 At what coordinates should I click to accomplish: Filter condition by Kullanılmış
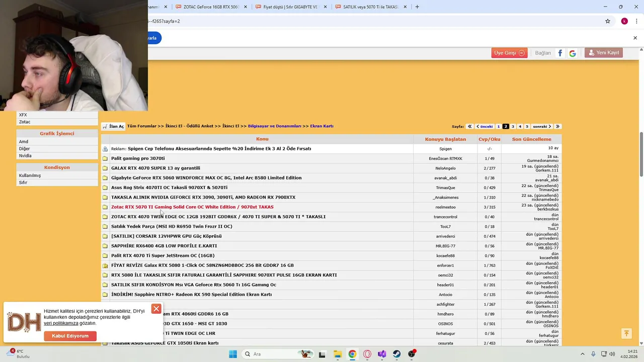[x=30, y=175]
